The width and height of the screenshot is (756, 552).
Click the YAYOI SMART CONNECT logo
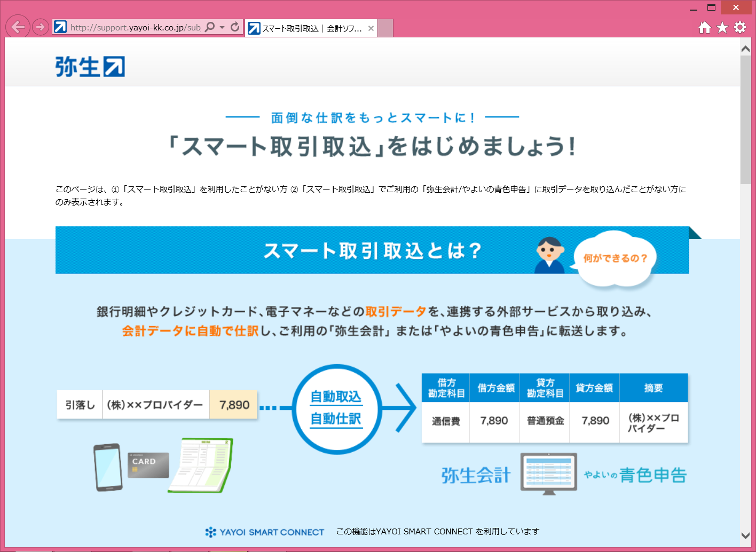pos(265,532)
